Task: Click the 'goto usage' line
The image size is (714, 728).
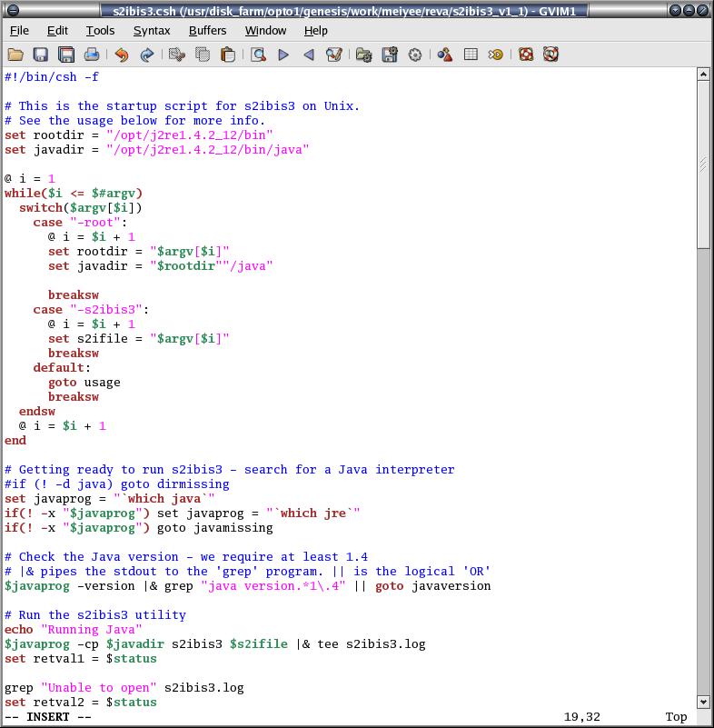Action: click(84, 382)
